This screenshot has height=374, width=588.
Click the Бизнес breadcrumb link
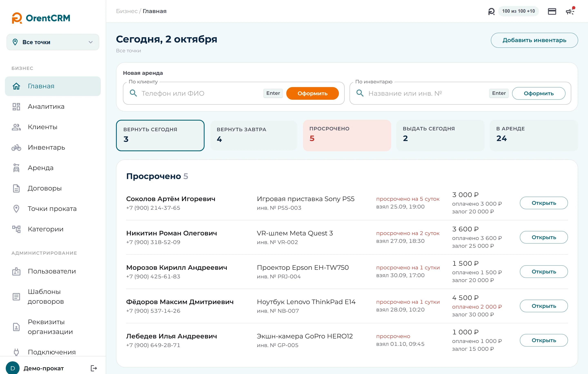pos(127,11)
